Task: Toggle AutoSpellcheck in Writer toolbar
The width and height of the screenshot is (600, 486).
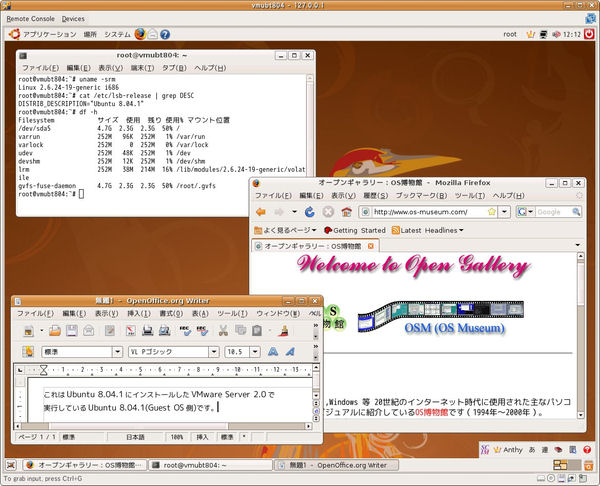Action: click(202, 331)
